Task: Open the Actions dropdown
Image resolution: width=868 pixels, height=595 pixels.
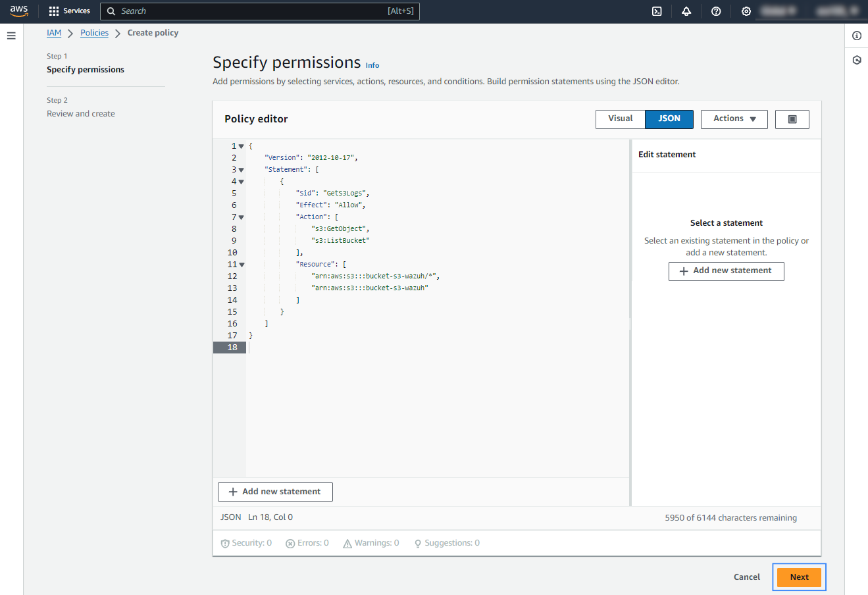Action: pyautogui.click(x=734, y=118)
